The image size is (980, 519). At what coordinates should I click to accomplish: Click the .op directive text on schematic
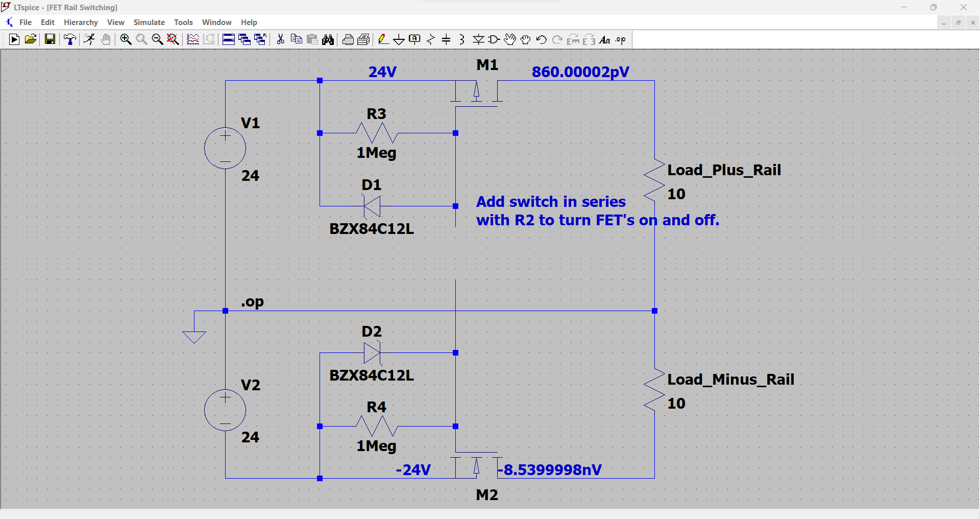(x=253, y=302)
